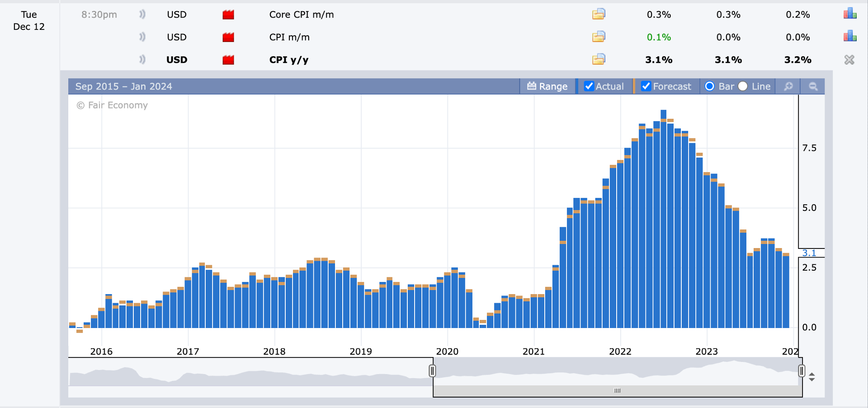Viewport: 868px width, 408px height.
Task: Open CPI y/y detail folder icon
Action: (599, 59)
